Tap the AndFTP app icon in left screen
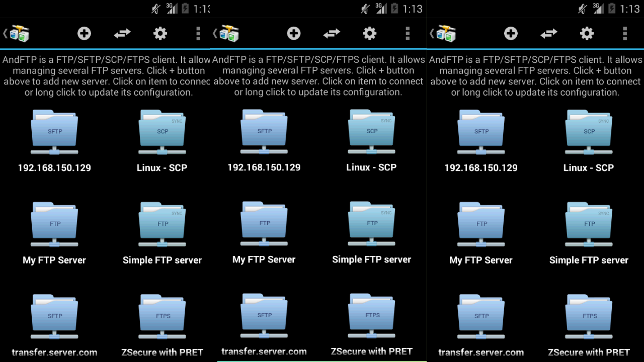Screen dimensions: 644x362 (20, 34)
